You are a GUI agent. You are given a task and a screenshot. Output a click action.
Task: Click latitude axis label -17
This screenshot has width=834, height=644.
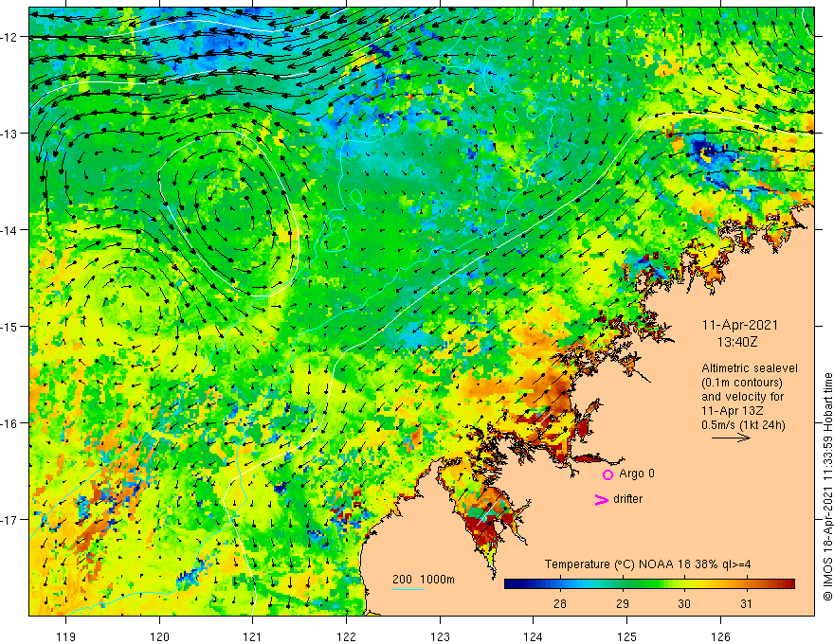(9, 520)
